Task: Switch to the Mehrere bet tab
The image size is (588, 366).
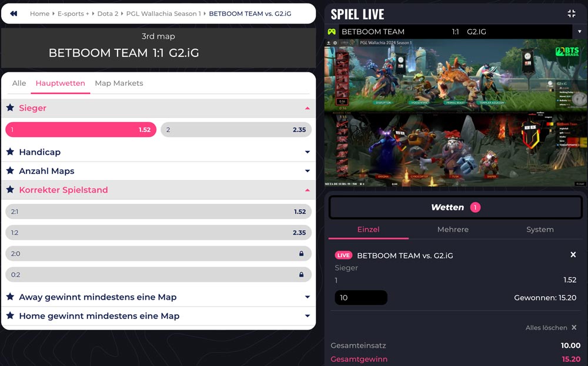Action: point(453,229)
